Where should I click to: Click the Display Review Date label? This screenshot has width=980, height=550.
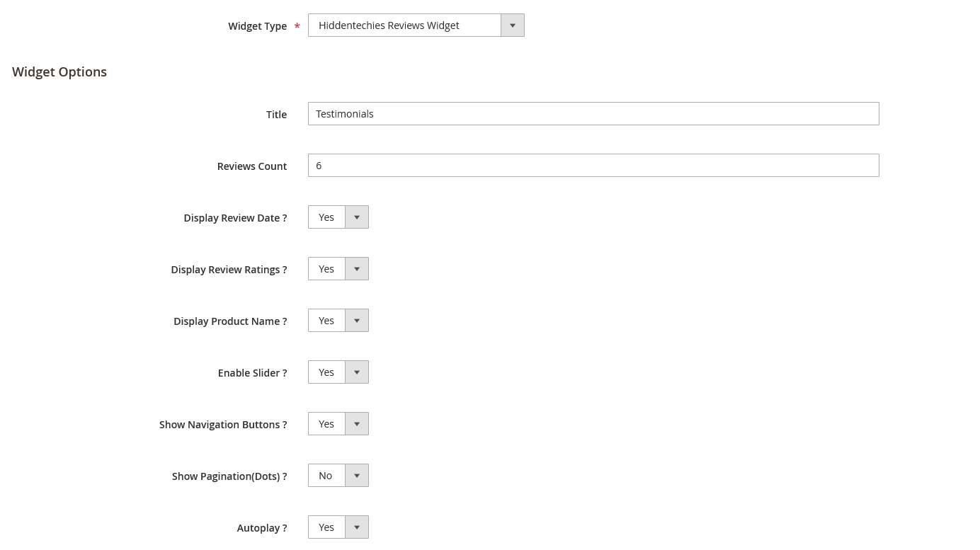click(235, 218)
